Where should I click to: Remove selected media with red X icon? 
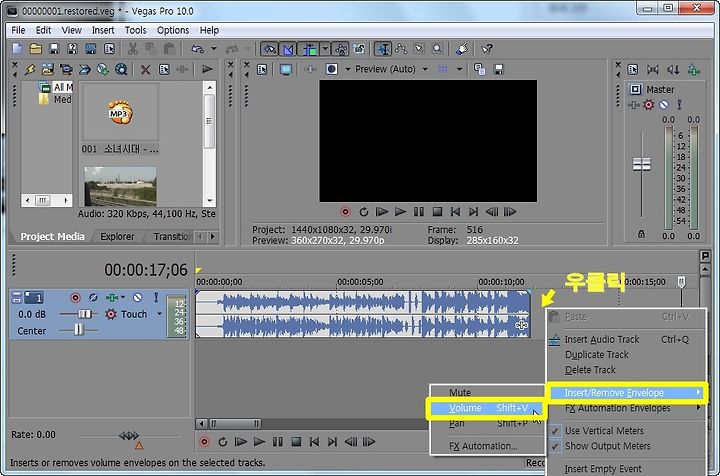(145, 69)
